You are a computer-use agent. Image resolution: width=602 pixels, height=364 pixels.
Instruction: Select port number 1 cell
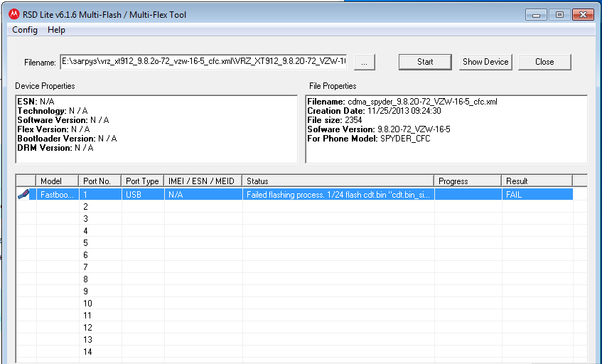[100, 195]
